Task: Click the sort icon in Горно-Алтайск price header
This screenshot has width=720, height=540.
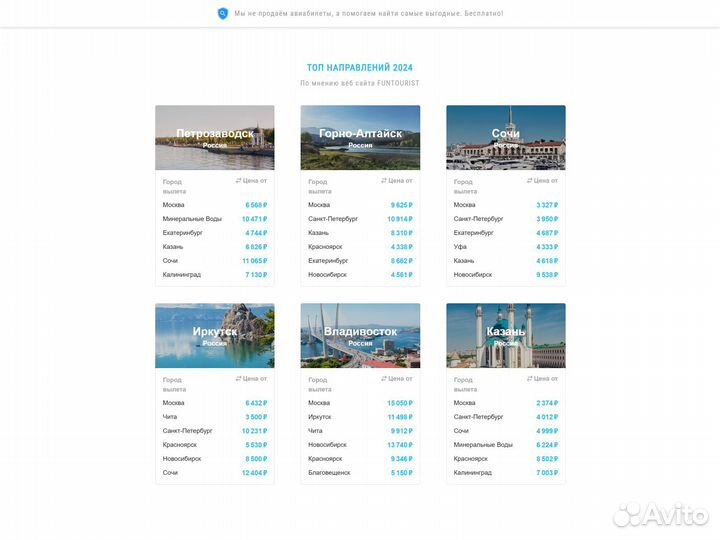Action: click(384, 181)
